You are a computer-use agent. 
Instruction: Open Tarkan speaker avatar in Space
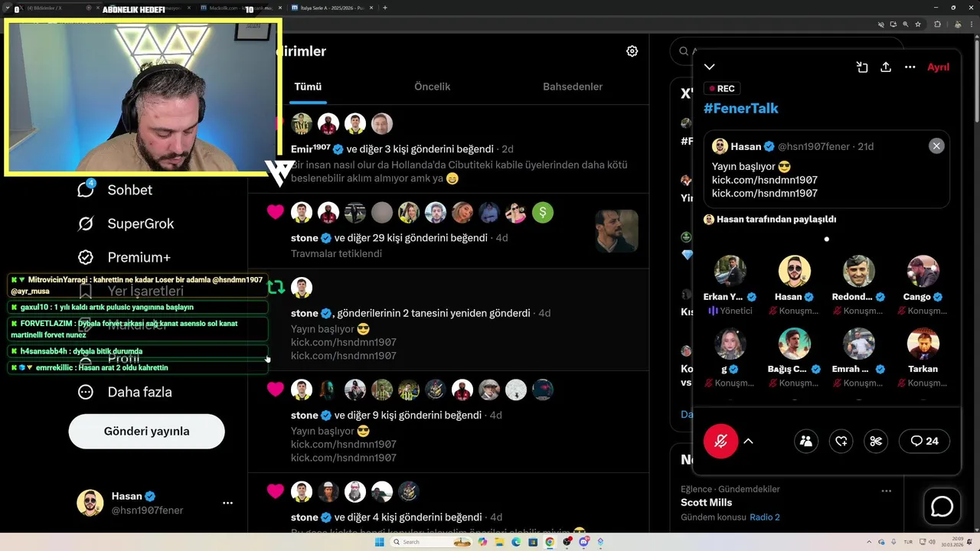(x=923, y=344)
